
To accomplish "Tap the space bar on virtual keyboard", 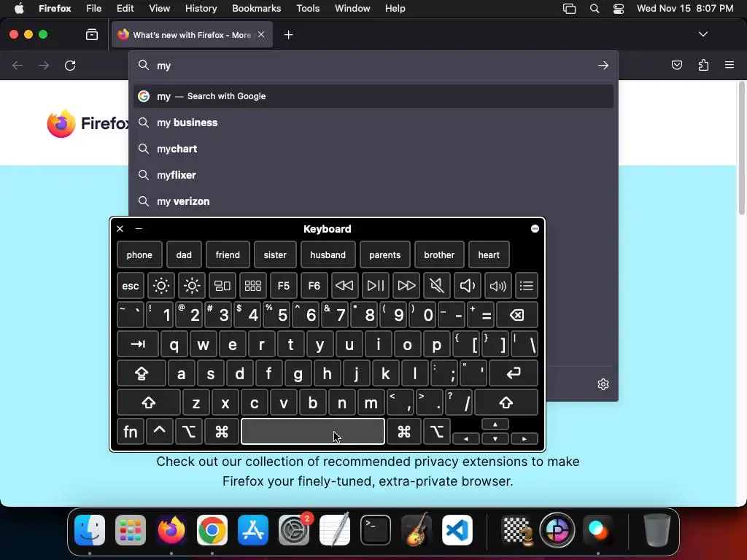I will [313, 432].
